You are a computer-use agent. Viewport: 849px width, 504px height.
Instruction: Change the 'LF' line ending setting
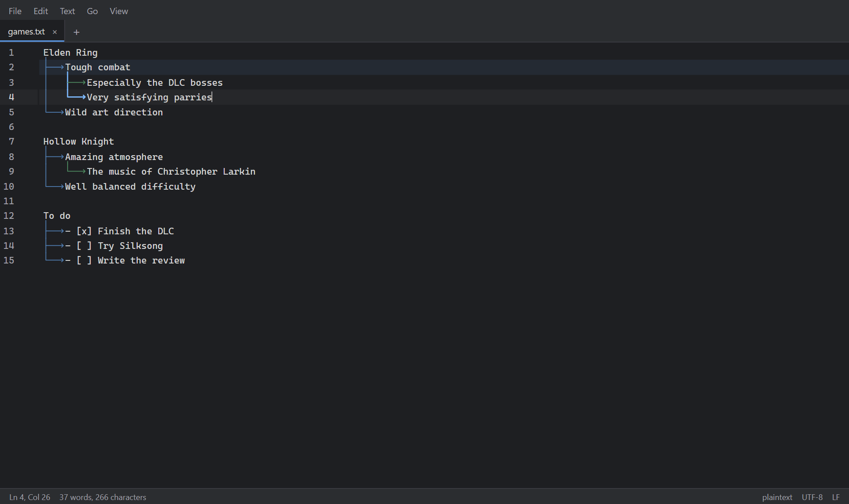(836, 497)
